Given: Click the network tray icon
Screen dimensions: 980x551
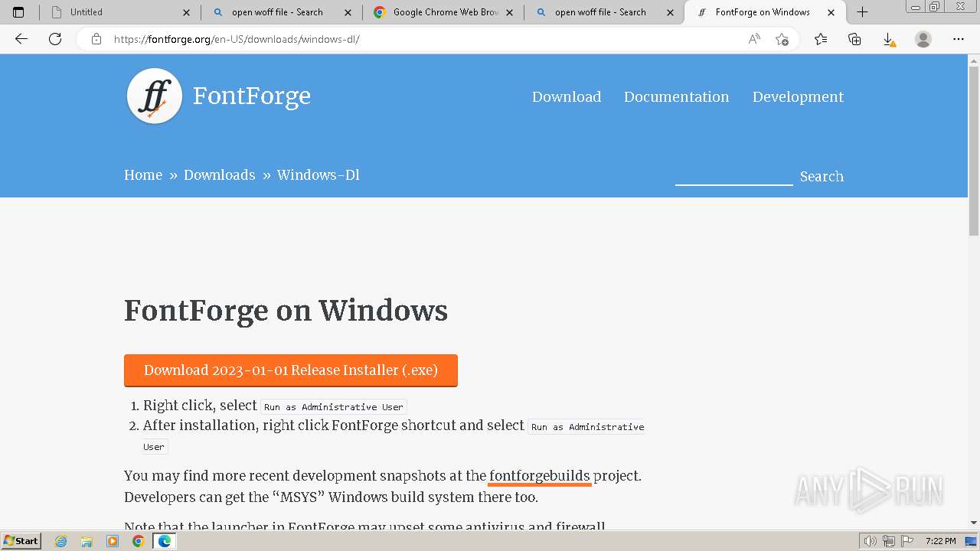Looking at the screenshot, I should [889, 541].
